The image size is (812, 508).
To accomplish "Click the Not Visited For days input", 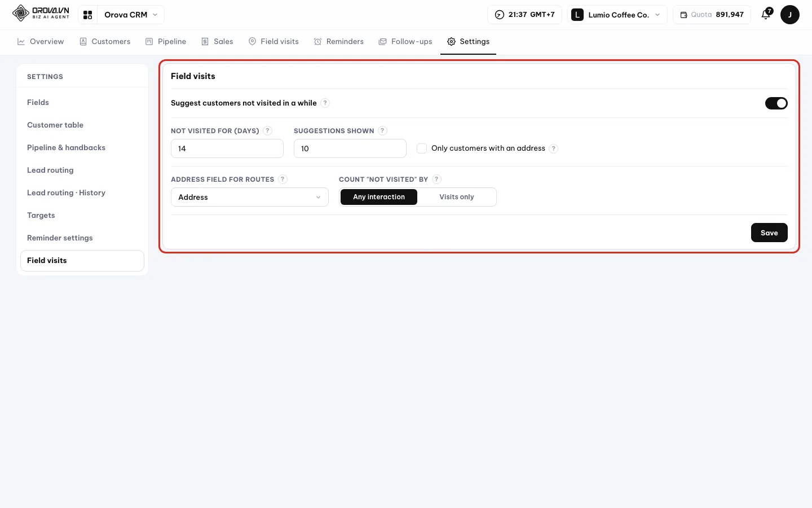I will pos(227,148).
